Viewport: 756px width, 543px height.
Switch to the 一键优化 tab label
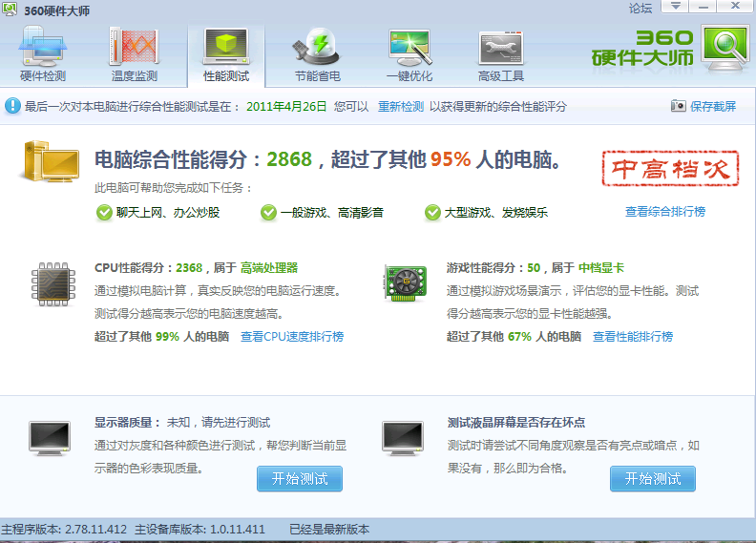[x=409, y=76]
